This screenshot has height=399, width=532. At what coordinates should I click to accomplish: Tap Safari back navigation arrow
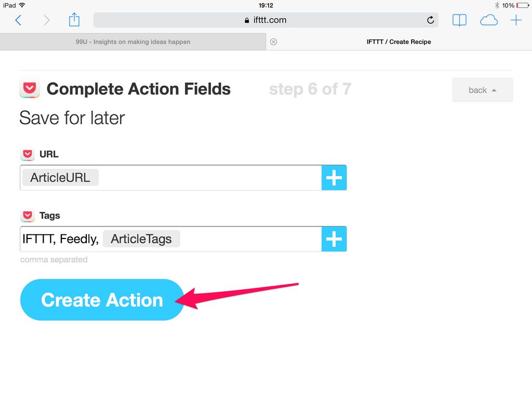[18, 20]
